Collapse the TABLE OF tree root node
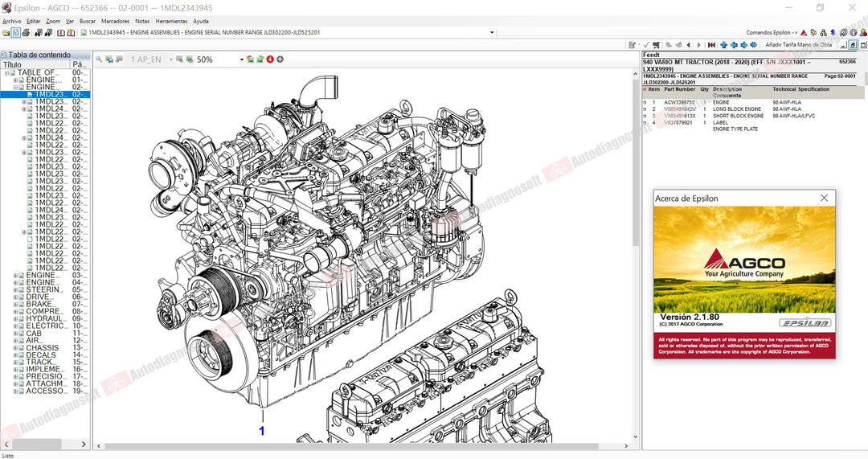The width and height of the screenshot is (868, 459). (7, 72)
